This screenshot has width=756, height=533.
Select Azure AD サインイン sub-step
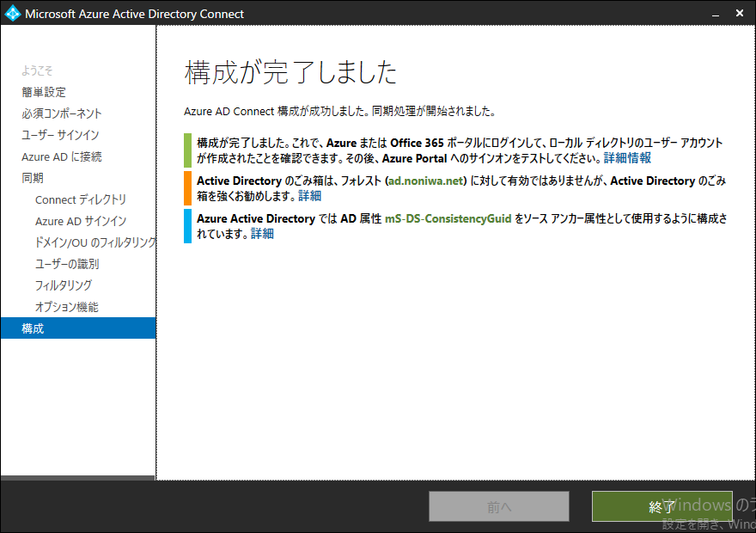pos(81,221)
